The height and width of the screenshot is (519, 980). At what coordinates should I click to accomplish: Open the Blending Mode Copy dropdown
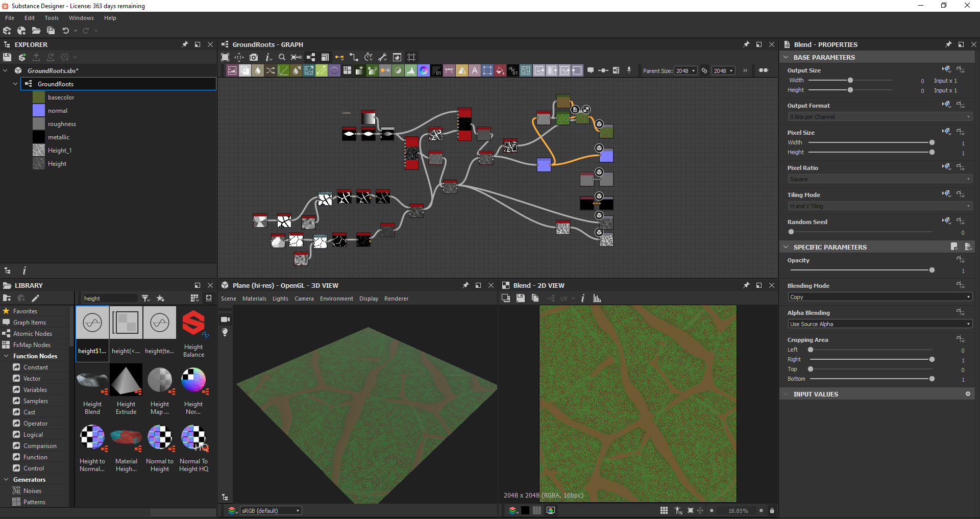879,297
